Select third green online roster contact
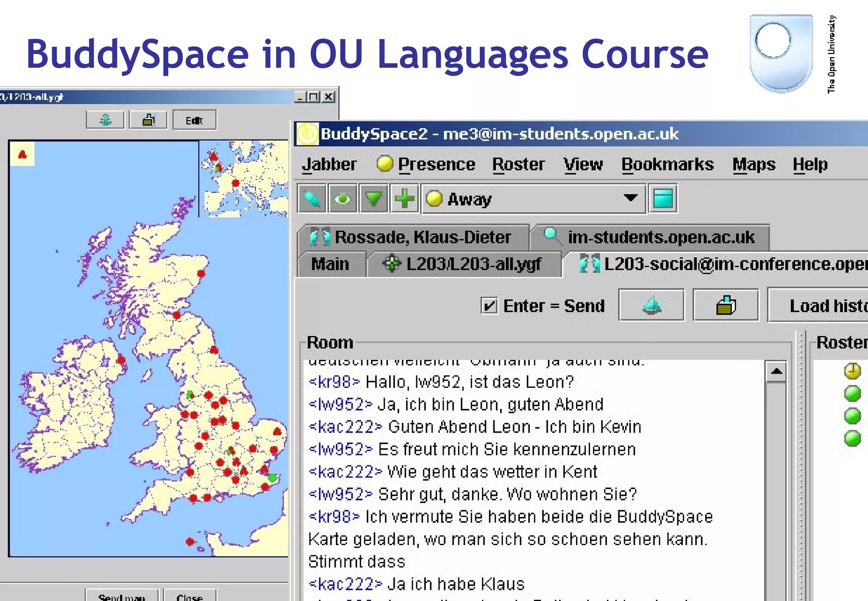This screenshot has height=601, width=868. 852,439
